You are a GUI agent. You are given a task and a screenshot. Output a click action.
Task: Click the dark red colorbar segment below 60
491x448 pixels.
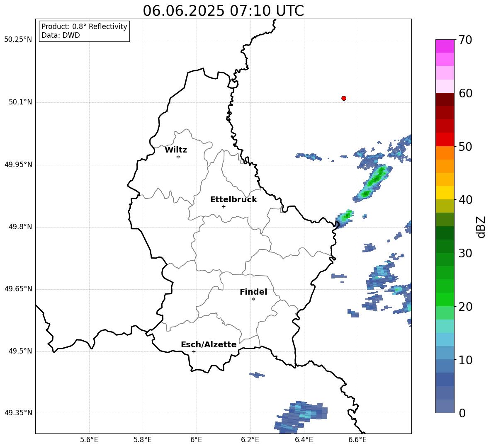point(445,99)
